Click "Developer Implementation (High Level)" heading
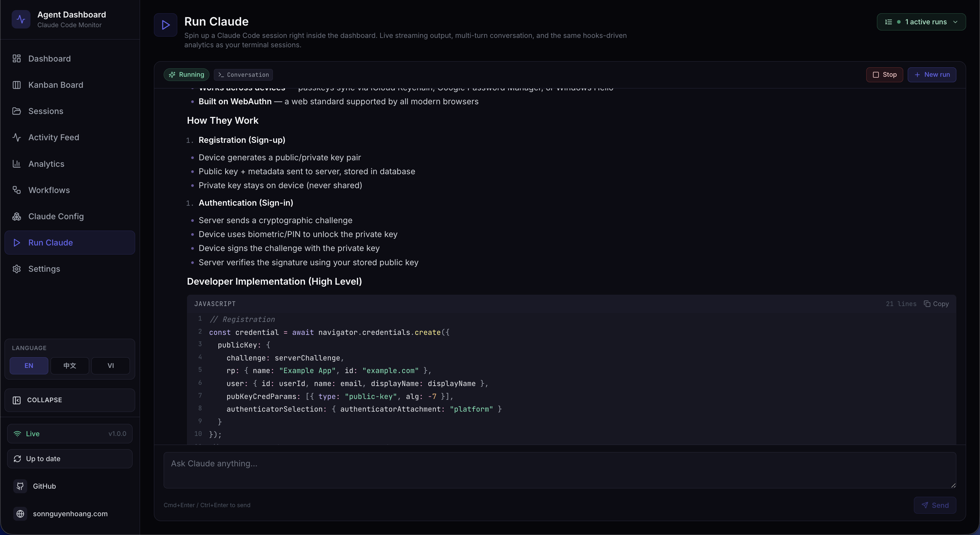 tap(274, 282)
